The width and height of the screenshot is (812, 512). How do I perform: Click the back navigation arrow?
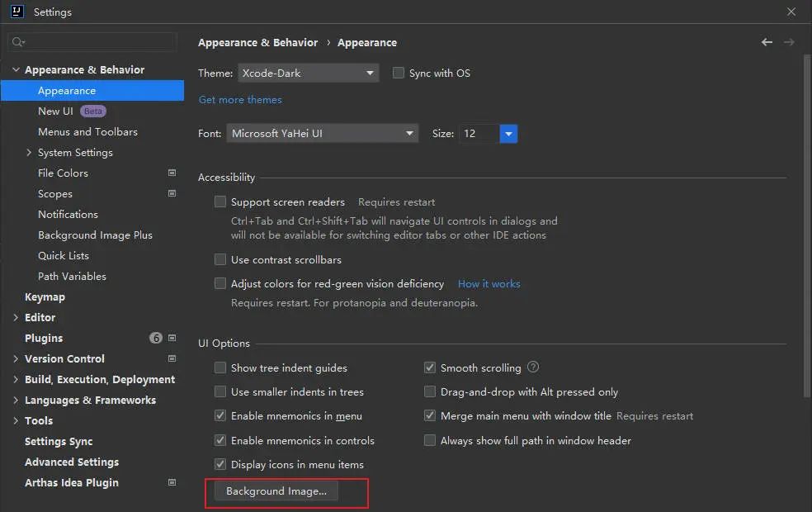pyautogui.click(x=767, y=42)
